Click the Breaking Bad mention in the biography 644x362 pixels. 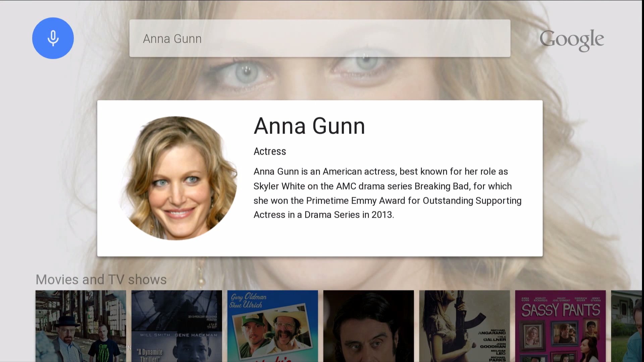pos(442,186)
